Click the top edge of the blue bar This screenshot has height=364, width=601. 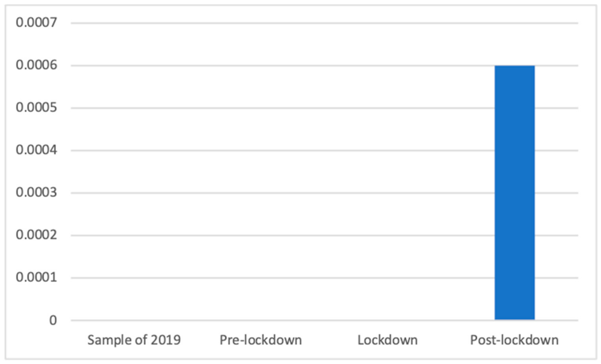click(x=514, y=66)
